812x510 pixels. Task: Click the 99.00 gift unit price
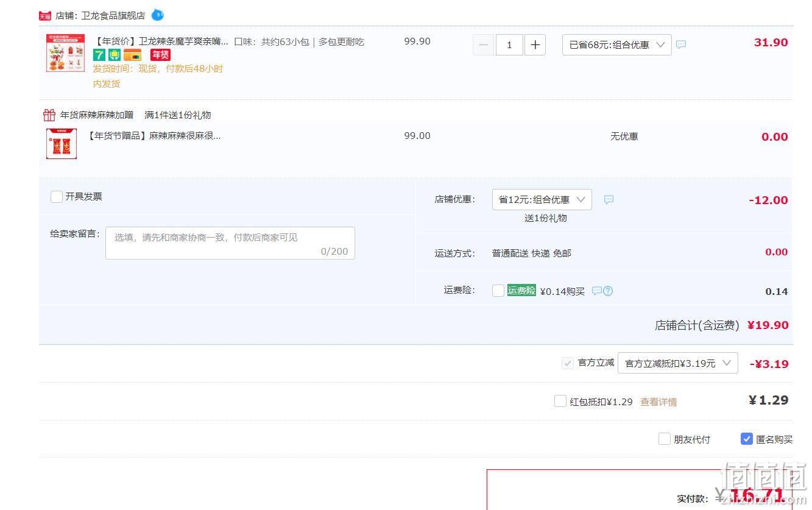coord(417,135)
